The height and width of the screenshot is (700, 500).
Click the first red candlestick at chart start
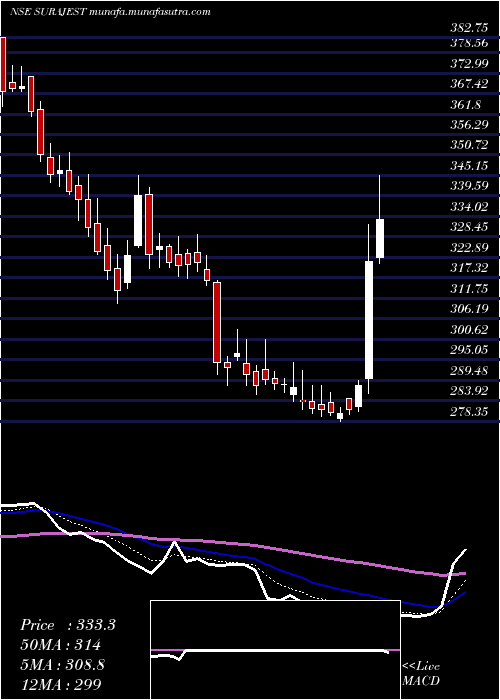(x=3, y=65)
